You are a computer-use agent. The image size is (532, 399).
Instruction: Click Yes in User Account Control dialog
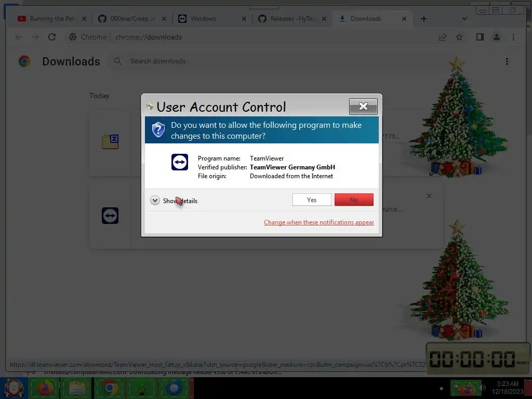(312, 200)
